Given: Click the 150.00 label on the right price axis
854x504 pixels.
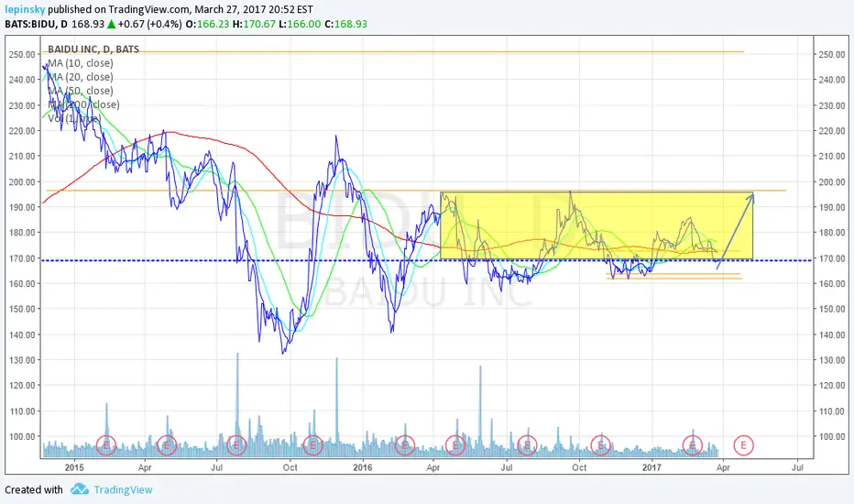Looking at the screenshot, I should click(831, 309).
